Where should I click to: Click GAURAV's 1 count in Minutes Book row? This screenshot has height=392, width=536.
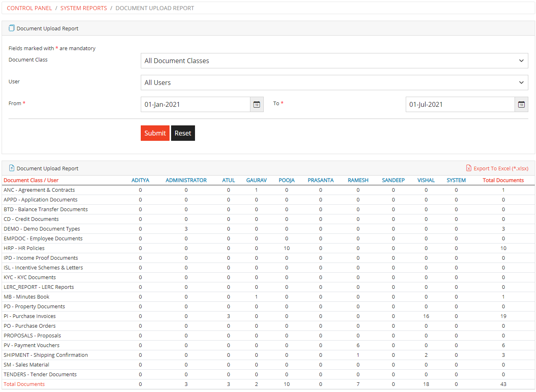point(256,297)
